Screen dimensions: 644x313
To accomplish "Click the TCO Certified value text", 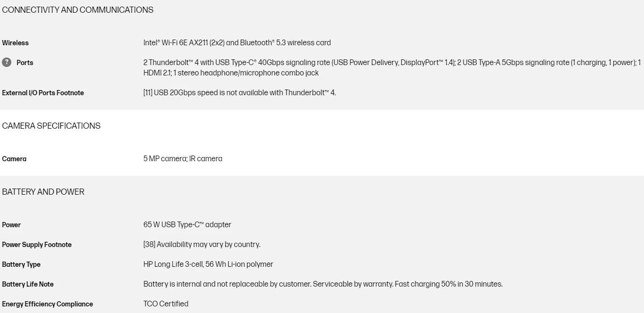I will click(x=166, y=304).
